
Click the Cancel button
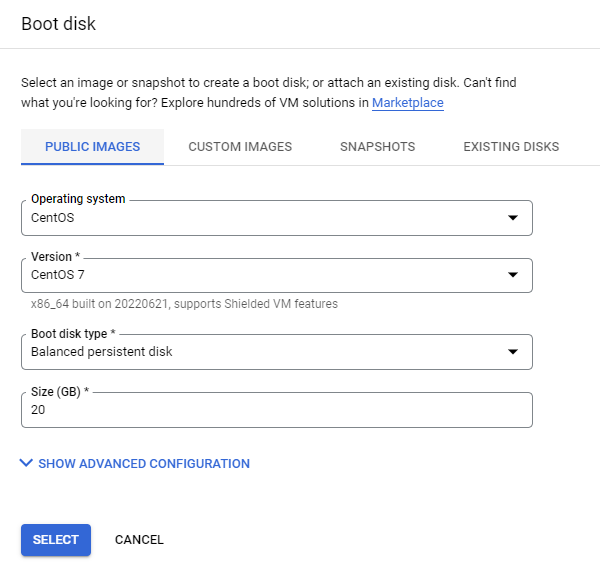pyautogui.click(x=139, y=540)
